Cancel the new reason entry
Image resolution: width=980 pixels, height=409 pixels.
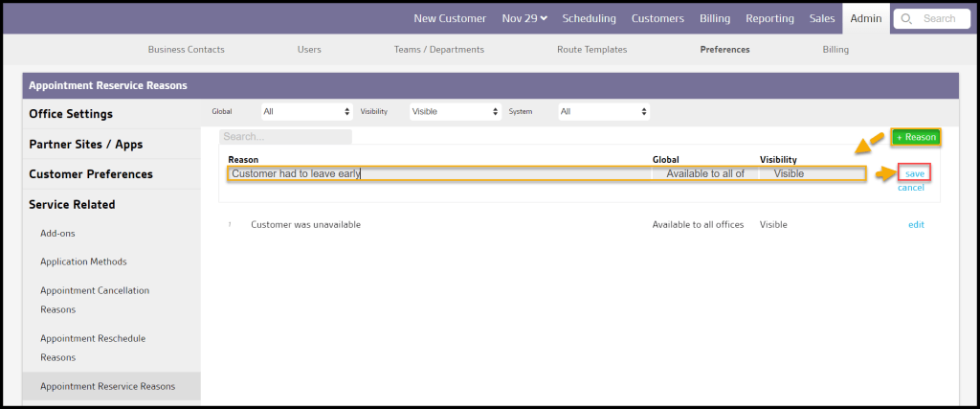(910, 188)
